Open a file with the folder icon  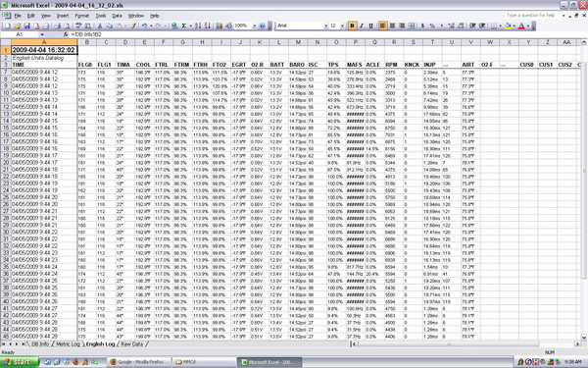pos(17,26)
